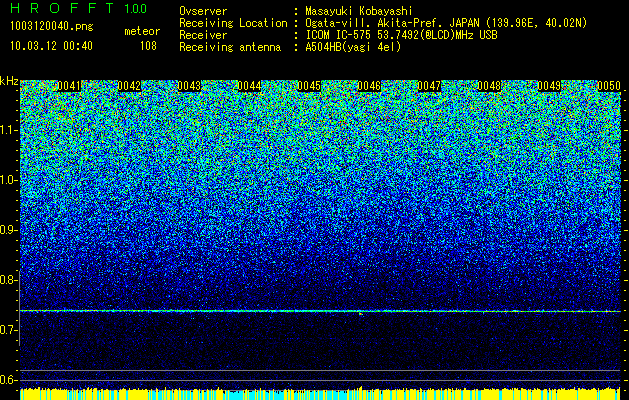Click the A504HB(yagi 4el) antenna text
Screen dimensions: 629x400
coord(353,47)
